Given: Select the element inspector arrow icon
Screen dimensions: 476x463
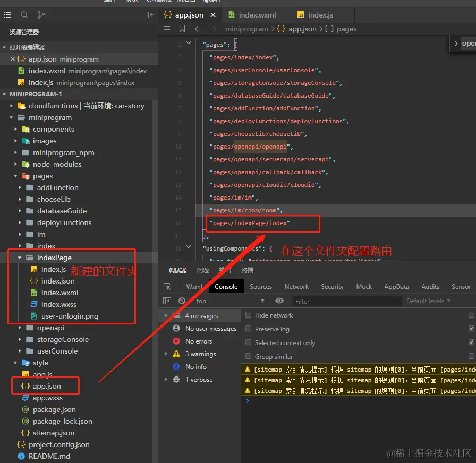Looking at the screenshot, I should pyautogui.click(x=167, y=287).
